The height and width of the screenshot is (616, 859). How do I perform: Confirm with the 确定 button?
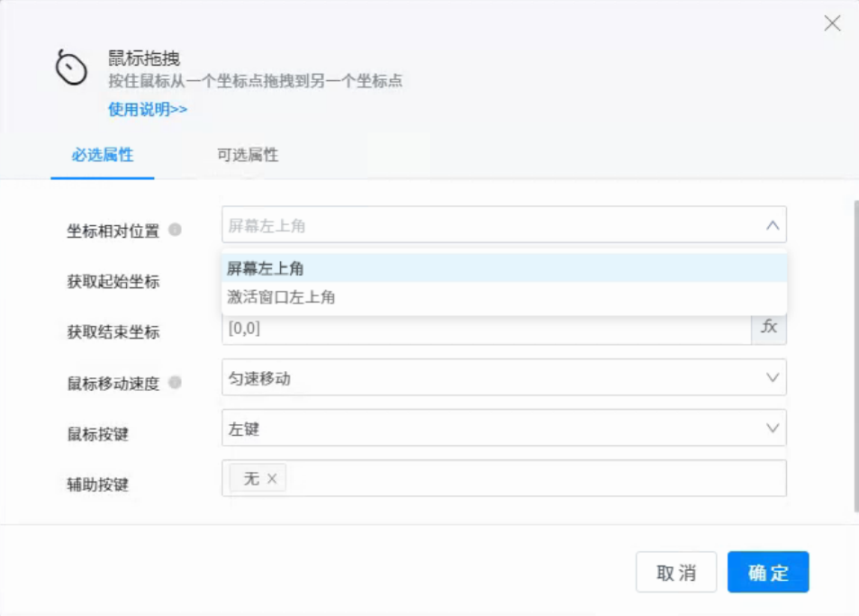click(x=768, y=573)
